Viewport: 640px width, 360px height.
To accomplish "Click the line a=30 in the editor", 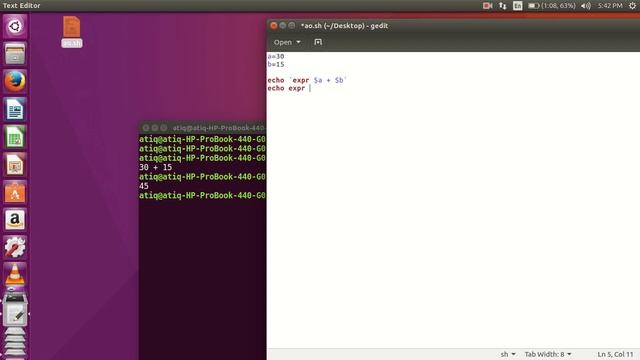I will [276, 56].
